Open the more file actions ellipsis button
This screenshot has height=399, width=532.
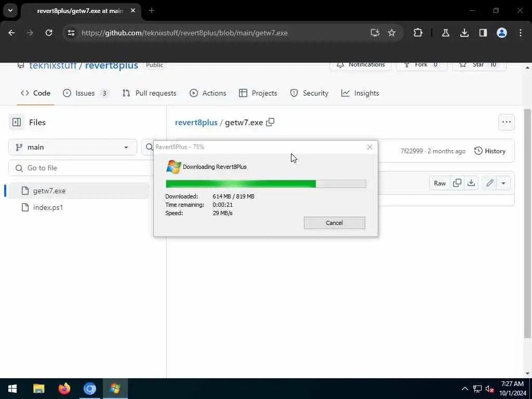coord(506,122)
